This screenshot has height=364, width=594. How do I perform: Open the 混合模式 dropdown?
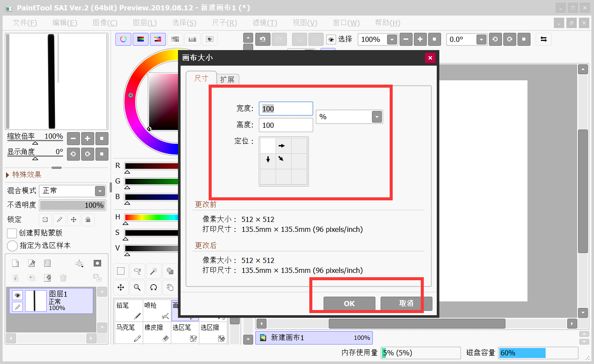pyautogui.click(x=100, y=191)
